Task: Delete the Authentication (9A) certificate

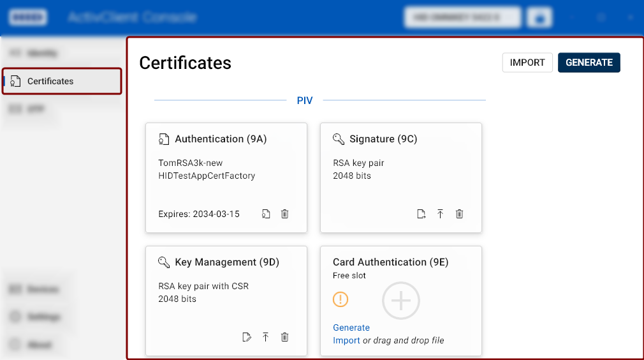Action: point(285,214)
